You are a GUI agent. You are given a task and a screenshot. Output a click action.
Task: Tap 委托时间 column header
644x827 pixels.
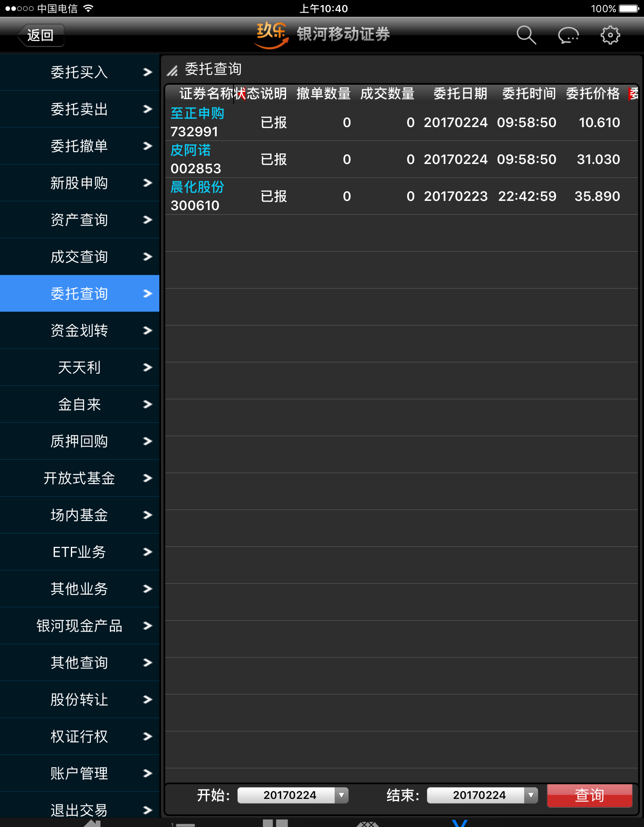529,94
